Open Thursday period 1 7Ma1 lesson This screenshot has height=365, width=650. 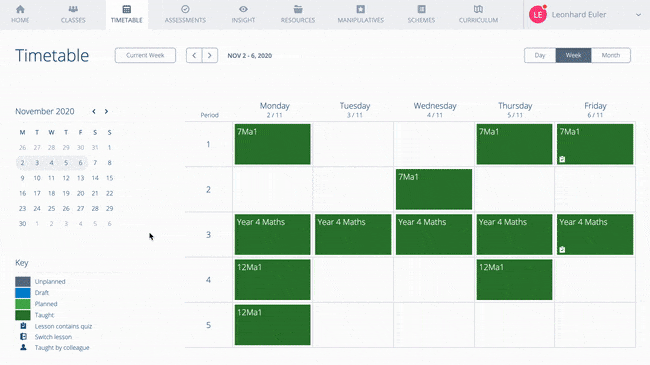(x=514, y=144)
